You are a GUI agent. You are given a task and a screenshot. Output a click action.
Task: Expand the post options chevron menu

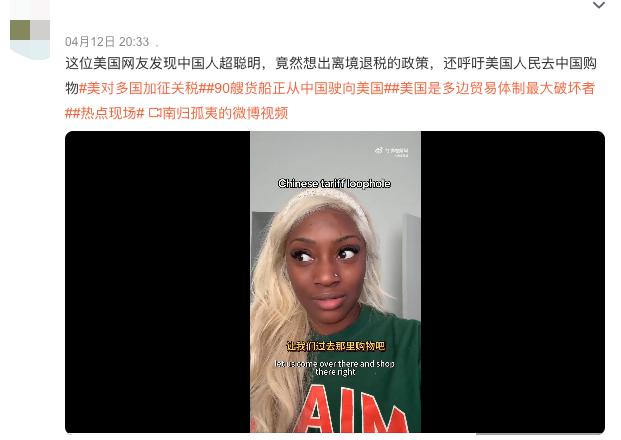(598, 5)
